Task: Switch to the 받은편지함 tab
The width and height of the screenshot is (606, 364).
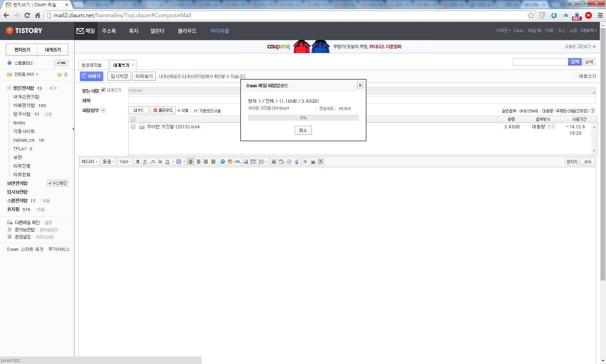Action: (92, 65)
